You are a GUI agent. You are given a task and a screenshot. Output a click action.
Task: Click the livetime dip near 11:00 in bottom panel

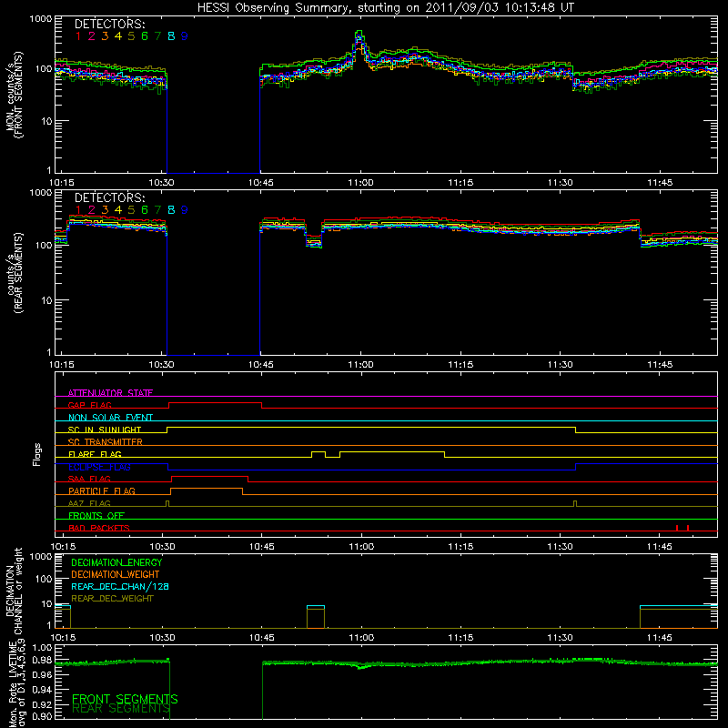click(x=361, y=666)
